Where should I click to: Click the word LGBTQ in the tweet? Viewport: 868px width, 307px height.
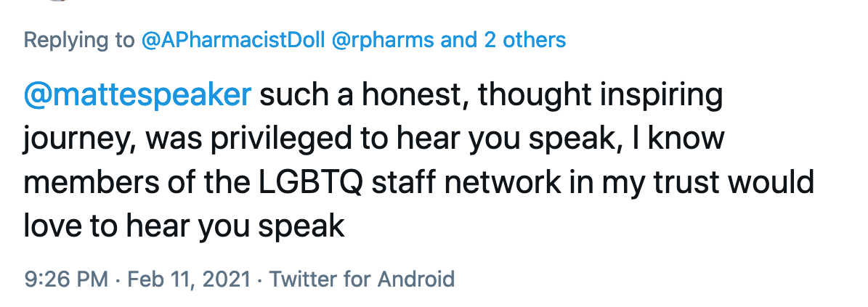[x=308, y=184]
